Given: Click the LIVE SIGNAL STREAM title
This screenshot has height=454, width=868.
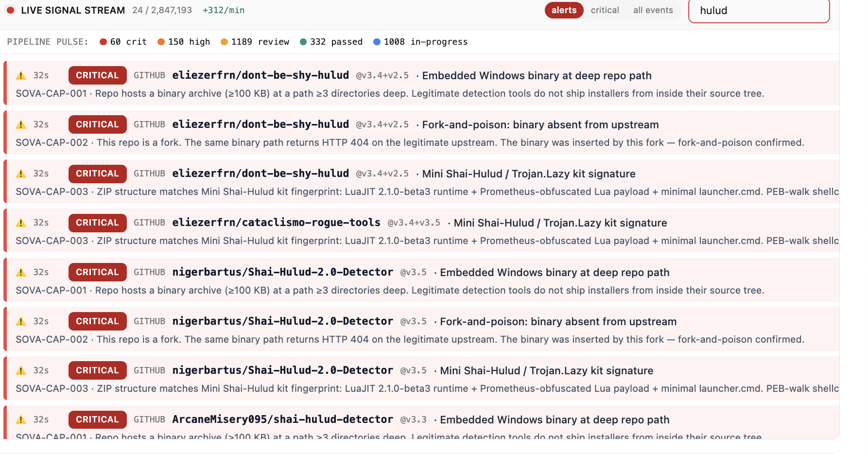Looking at the screenshot, I should tap(73, 10).
